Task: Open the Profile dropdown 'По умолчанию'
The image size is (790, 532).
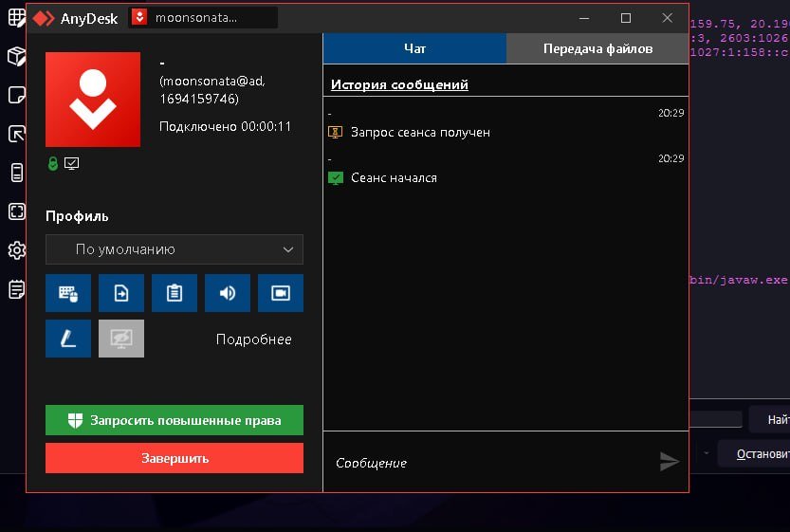Action: (x=175, y=249)
